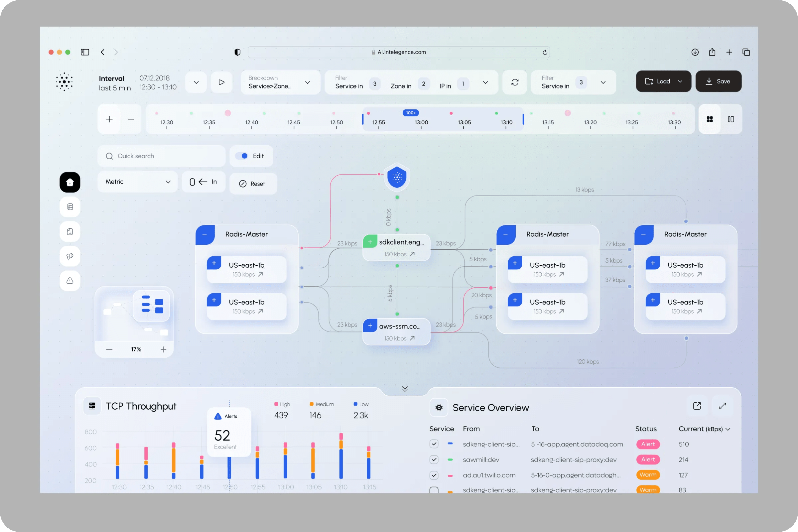Expand the Interval chevron next to dates

click(x=196, y=82)
